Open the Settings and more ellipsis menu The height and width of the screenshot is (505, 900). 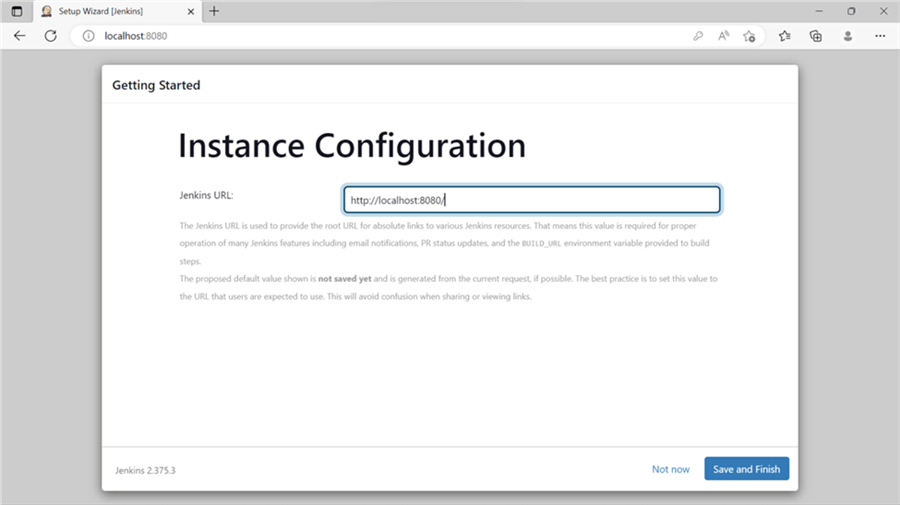880,36
